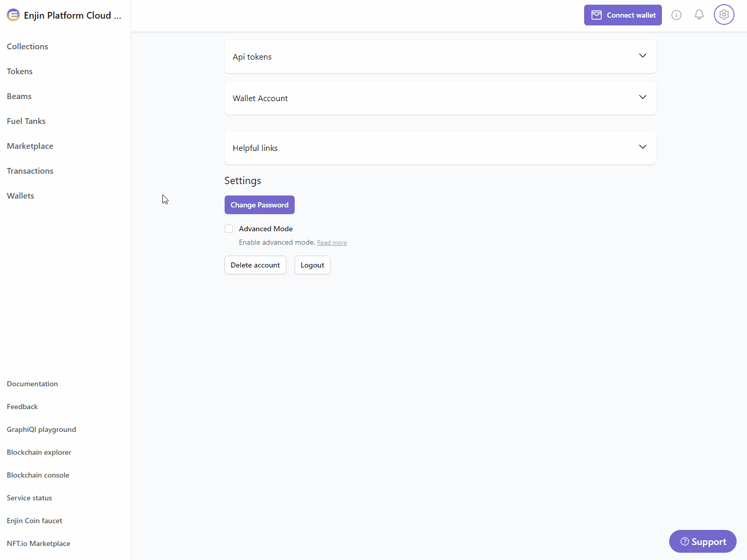This screenshot has width=747, height=560.
Task: Open the settings gear icon
Action: click(724, 15)
